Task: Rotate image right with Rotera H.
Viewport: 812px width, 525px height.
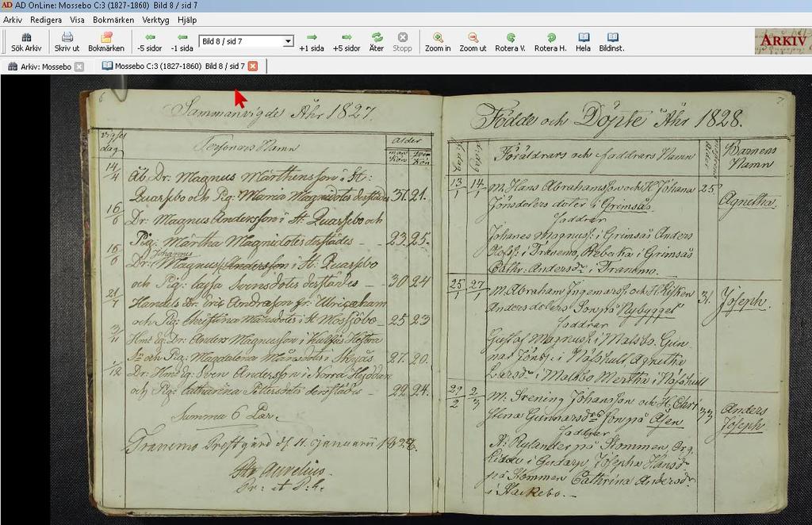Action: (x=550, y=42)
